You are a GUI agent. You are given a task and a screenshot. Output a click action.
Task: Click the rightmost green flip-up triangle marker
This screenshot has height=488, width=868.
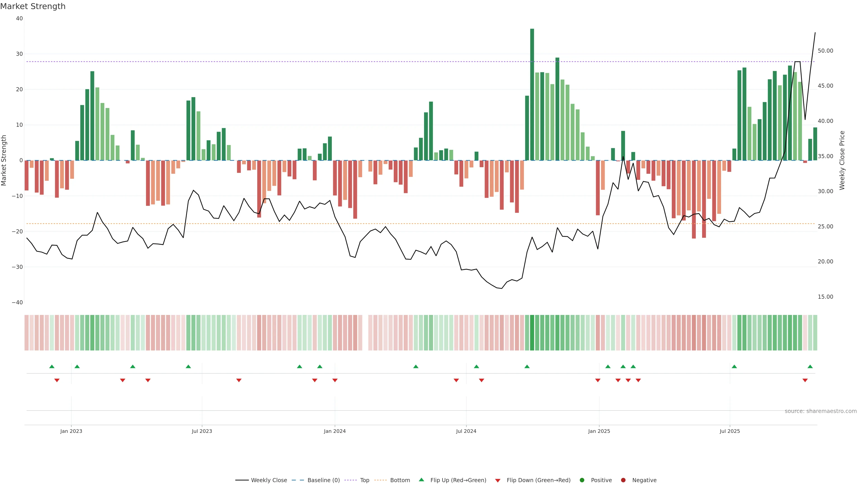(810, 366)
